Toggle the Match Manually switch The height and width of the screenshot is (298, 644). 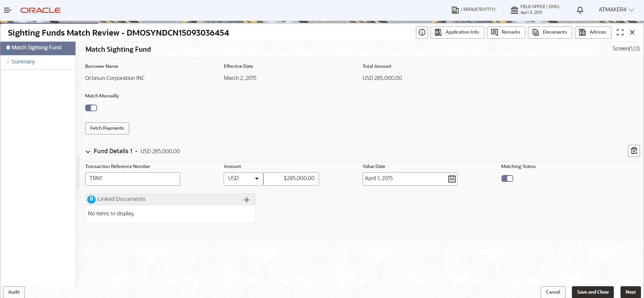(91, 108)
